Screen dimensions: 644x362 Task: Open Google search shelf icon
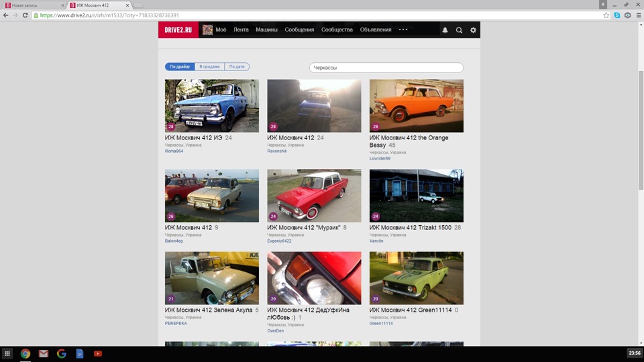pyautogui.click(x=62, y=353)
